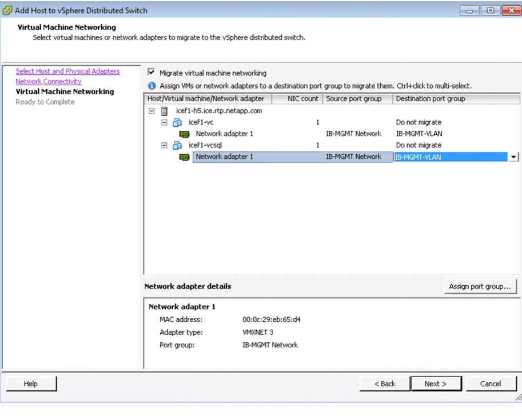Click the network adapter card icon under icef1-vc
Image resolution: width=522 pixels, height=420 pixels.
point(184,134)
